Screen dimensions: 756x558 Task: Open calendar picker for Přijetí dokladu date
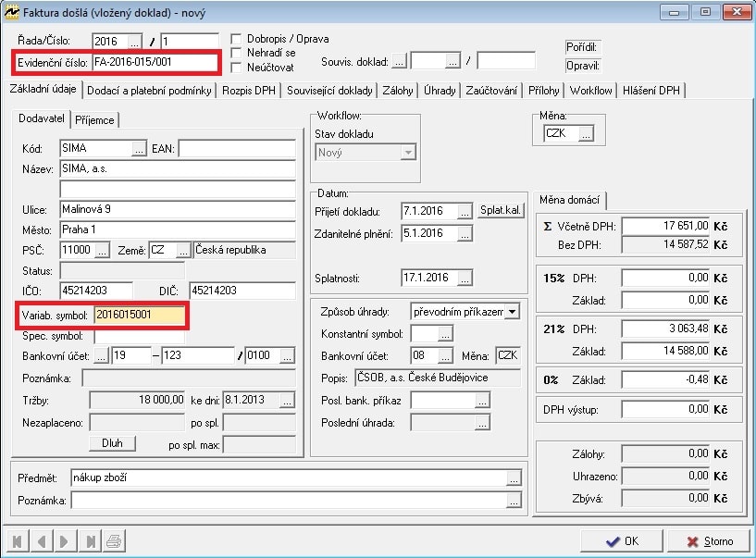coord(465,211)
